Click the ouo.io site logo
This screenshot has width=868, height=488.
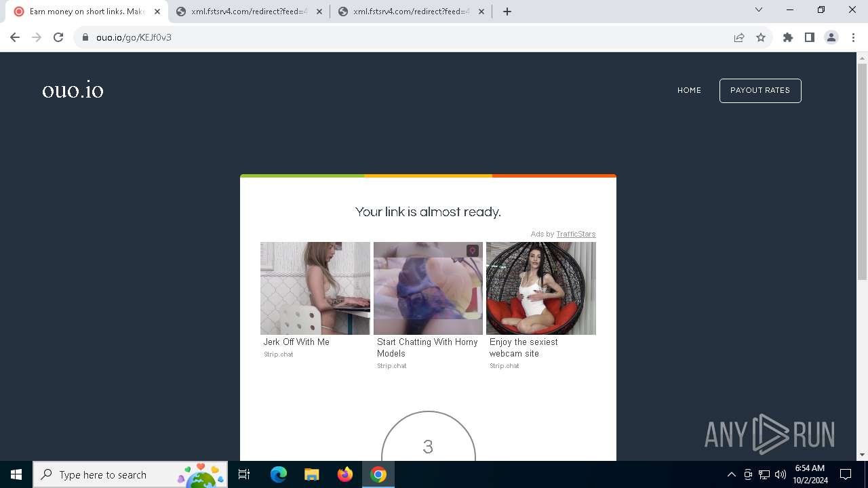73,90
